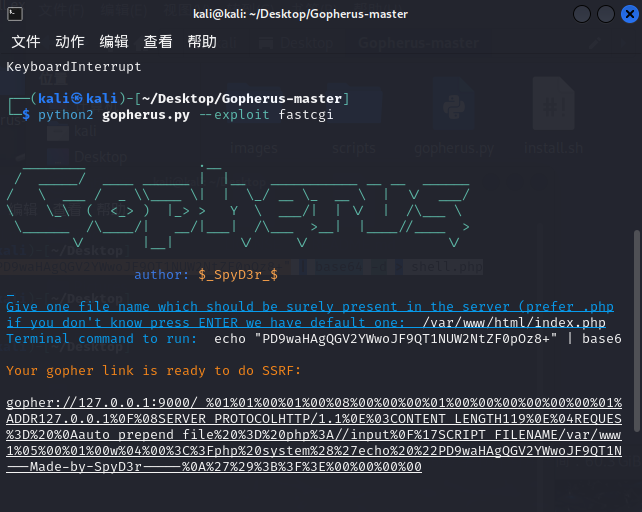Click the ADDR127.0.0.1 payload line
This screenshot has width=642, height=512.
[x=314, y=419]
